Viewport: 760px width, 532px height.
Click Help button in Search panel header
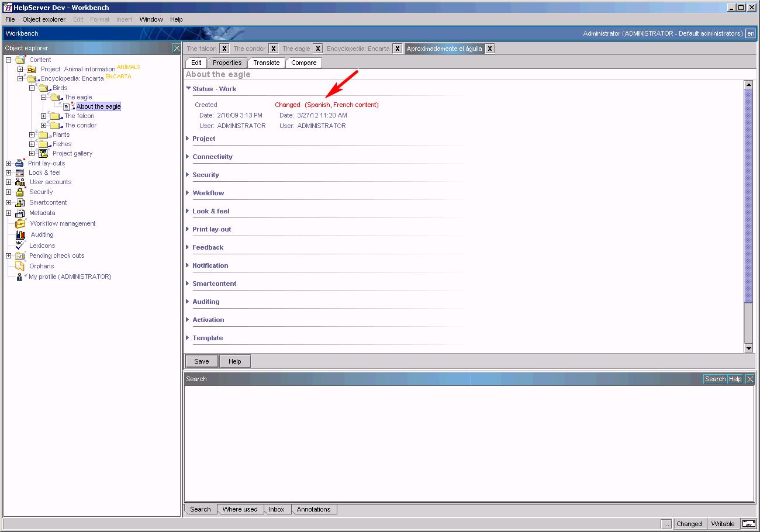click(x=735, y=379)
